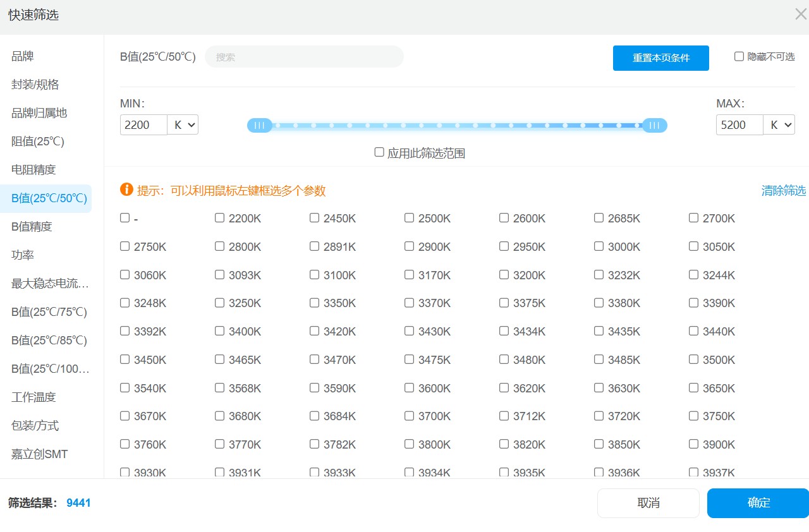Check the 3450K checkbox
The image size is (809, 532).
[x=125, y=360]
